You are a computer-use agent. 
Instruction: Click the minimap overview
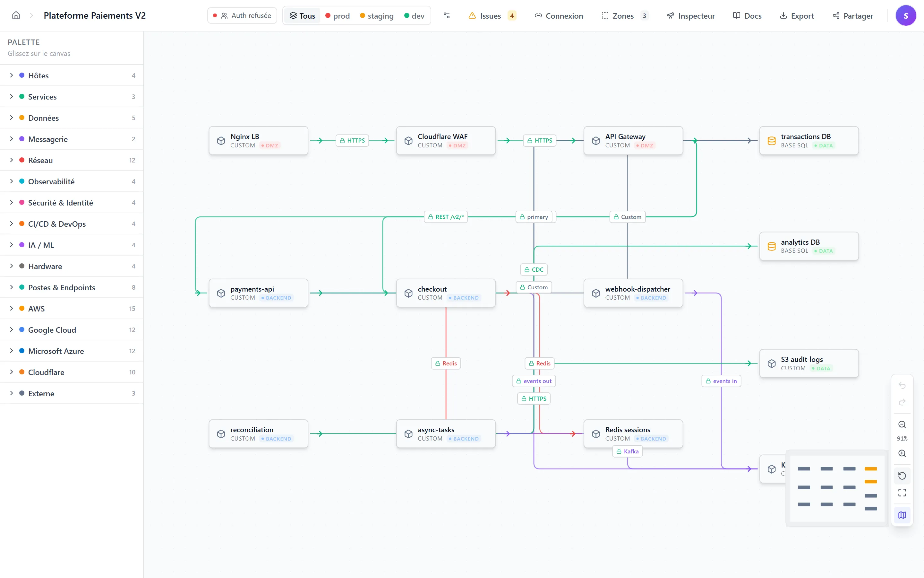[x=837, y=488]
